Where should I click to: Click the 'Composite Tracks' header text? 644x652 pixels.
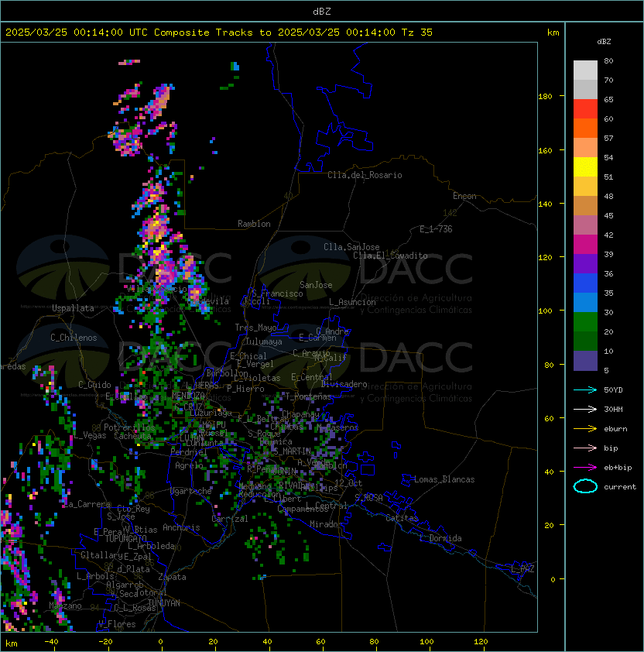tap(204, 32)
